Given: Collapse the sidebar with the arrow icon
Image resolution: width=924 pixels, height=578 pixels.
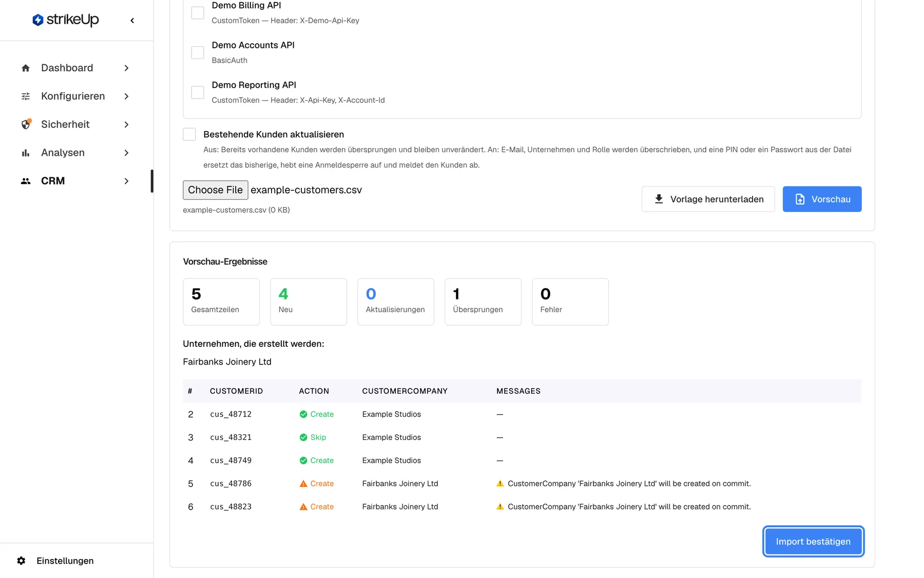Looking at the screenshot, I should 132,21.
